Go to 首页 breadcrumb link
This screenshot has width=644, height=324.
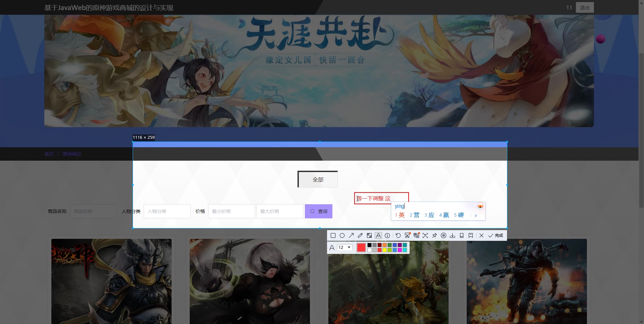[x=49, y=154]
